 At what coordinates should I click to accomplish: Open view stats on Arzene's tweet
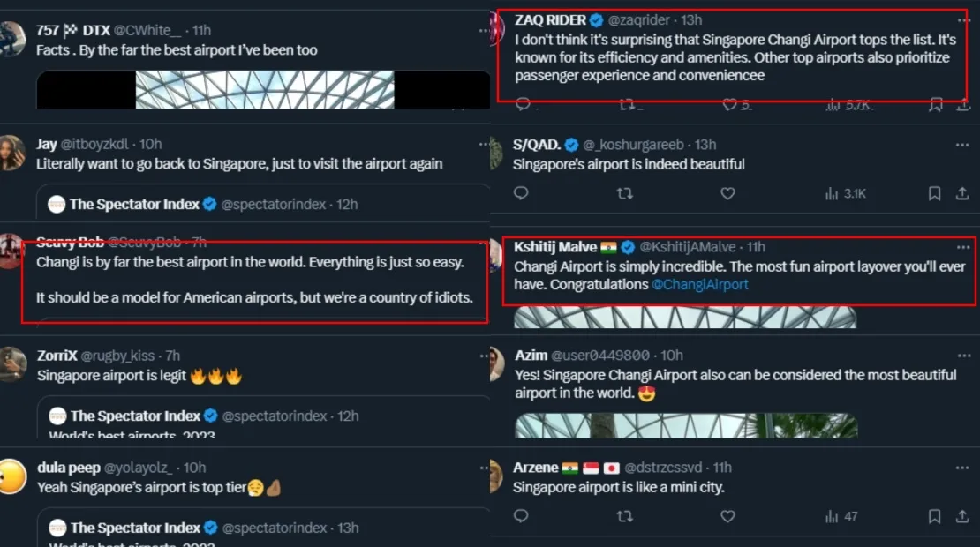point(841,516)
